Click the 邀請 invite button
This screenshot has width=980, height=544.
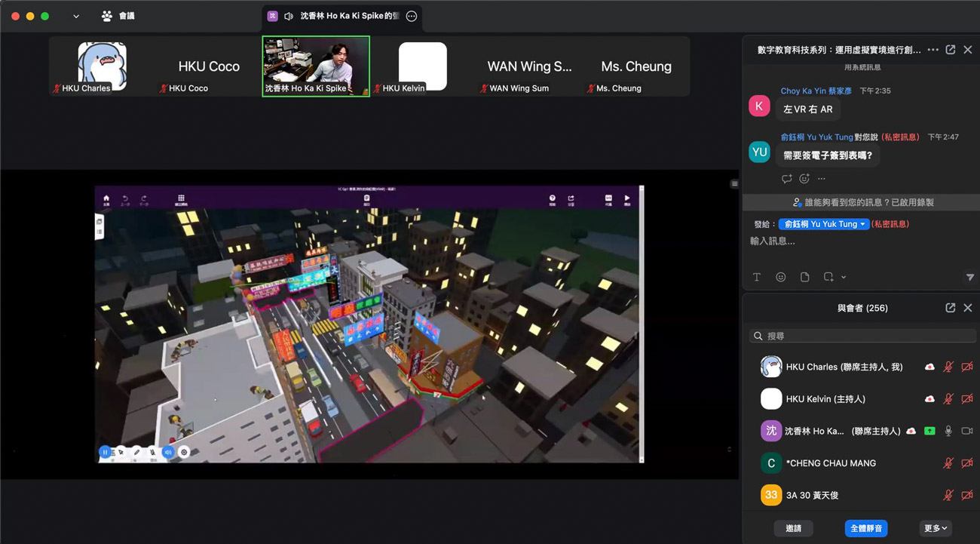point(793,528)
